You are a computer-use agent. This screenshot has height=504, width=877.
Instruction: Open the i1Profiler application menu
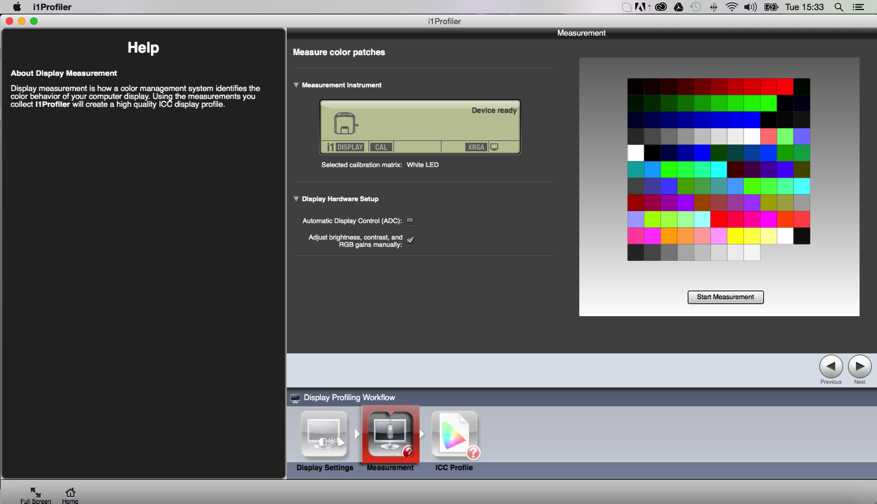click(52, 7)
